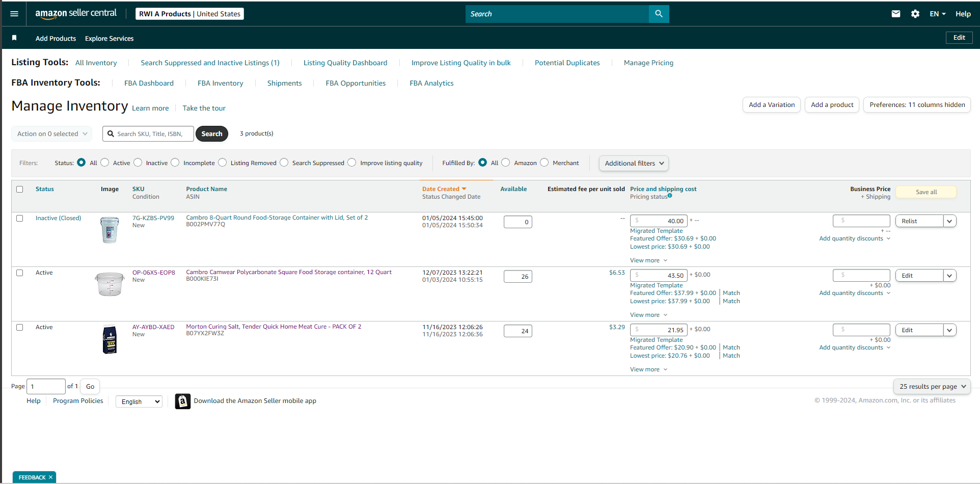Screen dimensions: 980x484
Task: Select the Active status filter
Action: (105, 163)
